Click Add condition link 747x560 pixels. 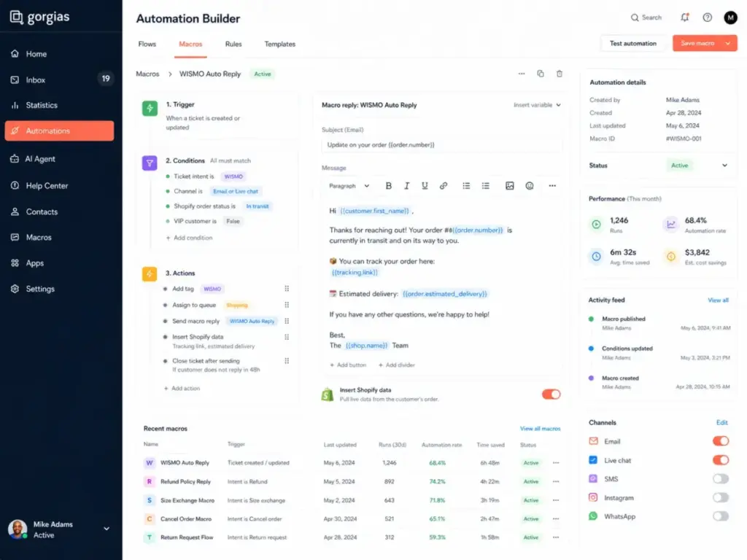click(x=189, y=238)
